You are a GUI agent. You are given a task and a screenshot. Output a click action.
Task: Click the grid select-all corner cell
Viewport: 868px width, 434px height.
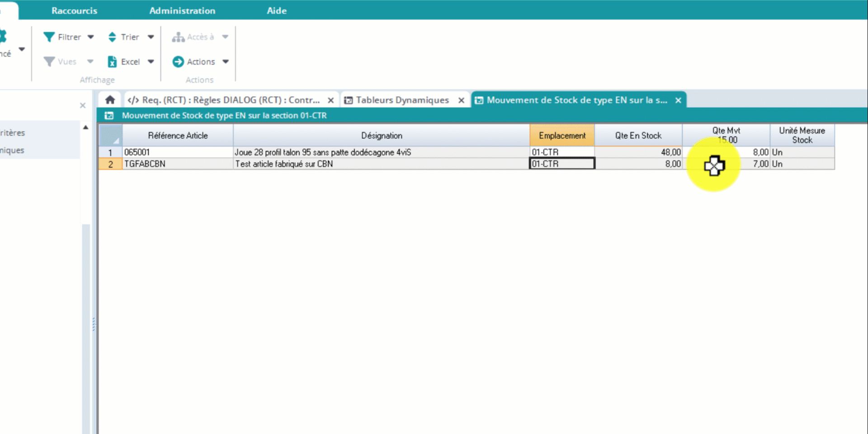tap(110, 135)
